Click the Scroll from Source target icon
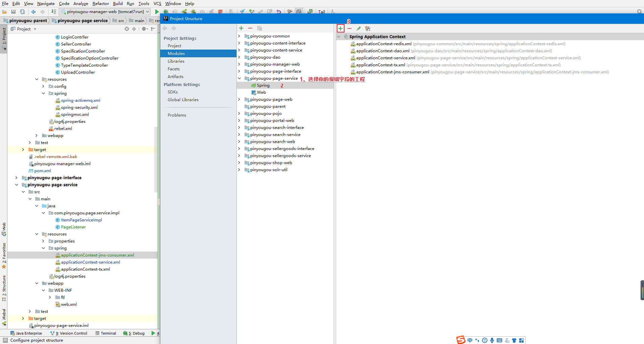 (127, 29)
